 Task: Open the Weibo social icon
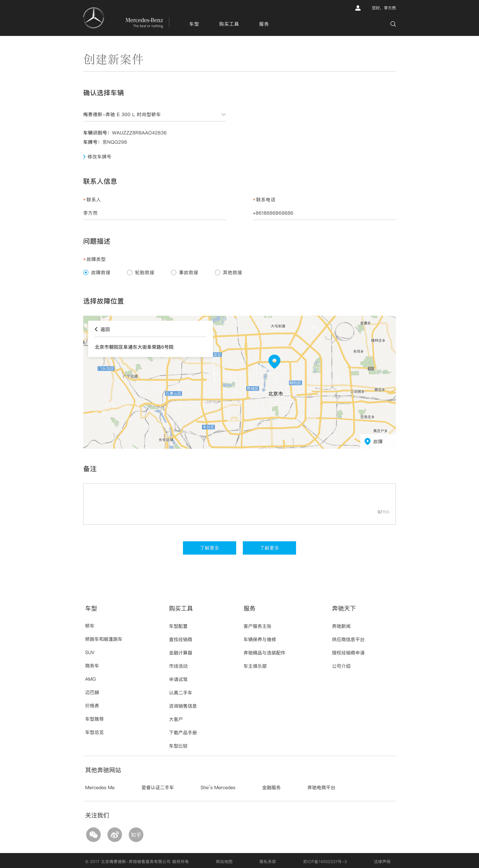point(114,834)
